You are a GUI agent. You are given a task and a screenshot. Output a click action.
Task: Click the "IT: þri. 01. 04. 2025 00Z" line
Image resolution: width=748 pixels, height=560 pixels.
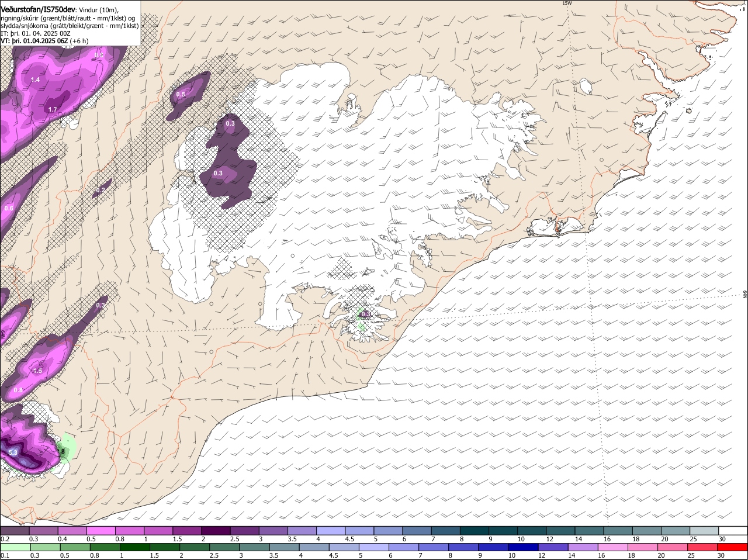pyautogui.click(x=36, y=33)
